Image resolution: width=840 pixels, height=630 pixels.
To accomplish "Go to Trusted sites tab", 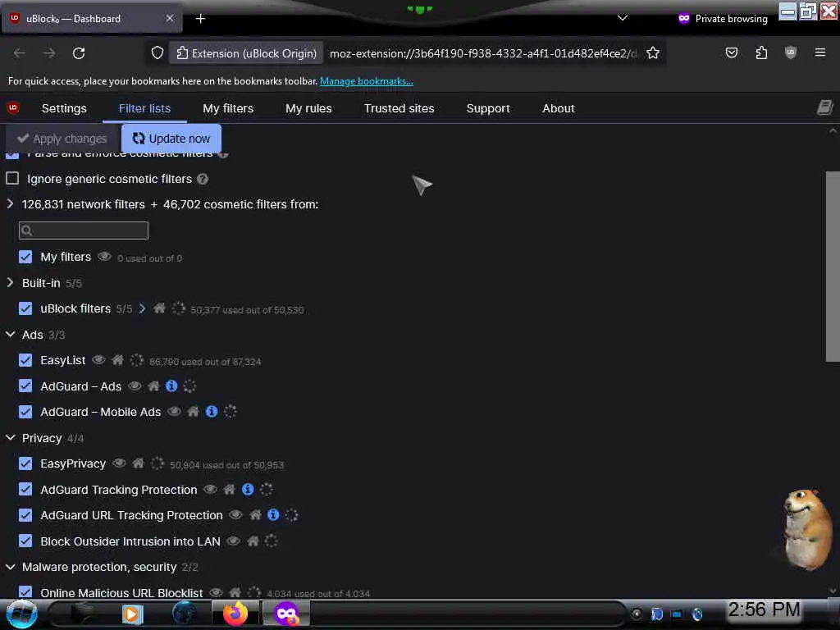I will click(399, 108).
